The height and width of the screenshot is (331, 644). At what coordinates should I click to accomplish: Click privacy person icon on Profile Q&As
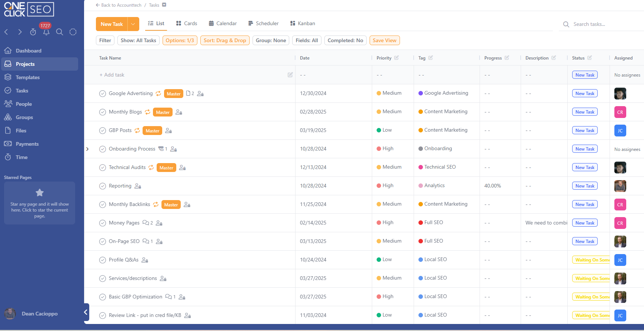(145, 260)
